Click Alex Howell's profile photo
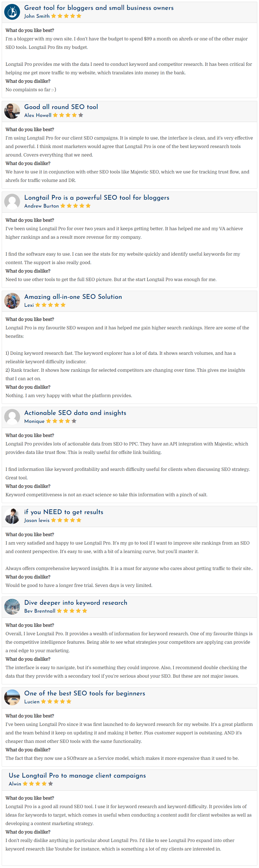259x868 pixels. 12,111
